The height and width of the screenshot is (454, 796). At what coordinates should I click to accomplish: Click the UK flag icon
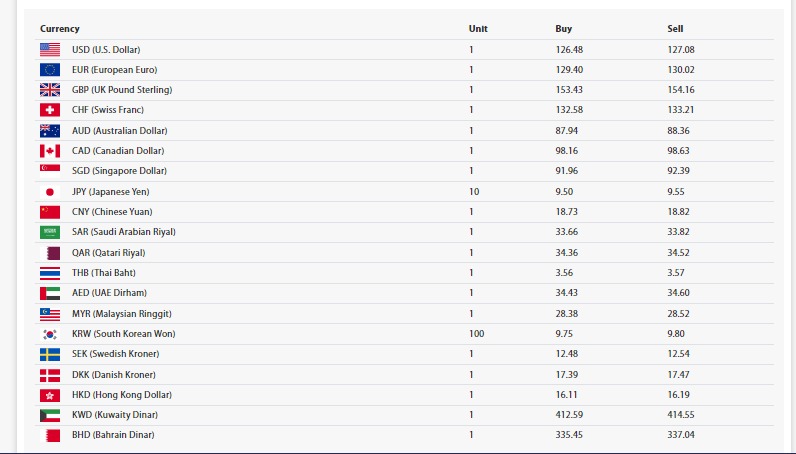pyautogui.click(x=50, y=90)
